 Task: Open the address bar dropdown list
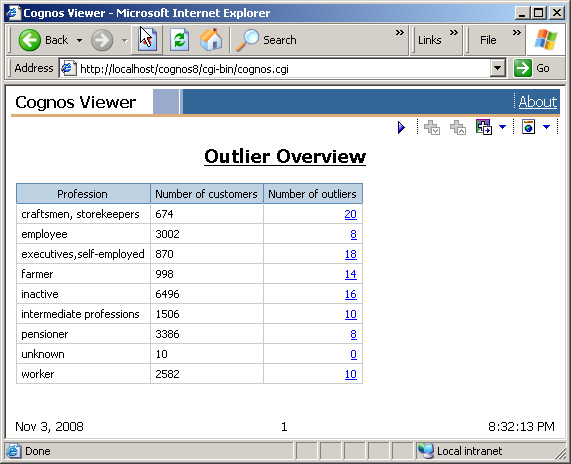click(497, 68)
